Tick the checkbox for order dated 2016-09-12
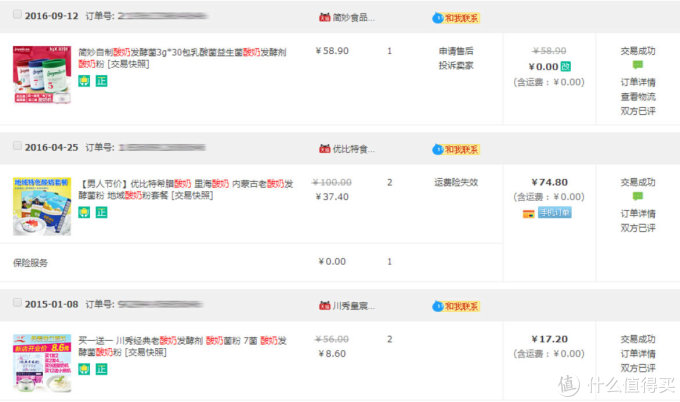Viewport: 680px width, 402px height. tap(17, 14)
